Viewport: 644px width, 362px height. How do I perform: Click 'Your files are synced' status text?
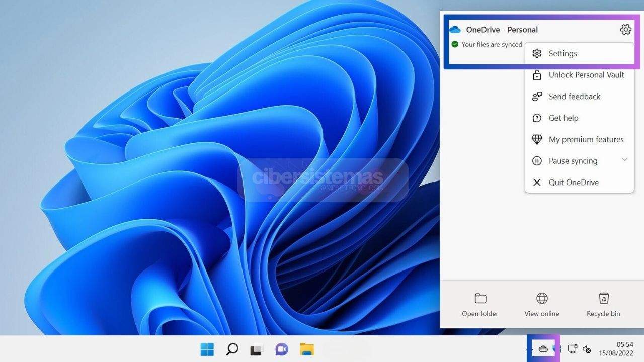pyautogui.click(x=492, y=44)
